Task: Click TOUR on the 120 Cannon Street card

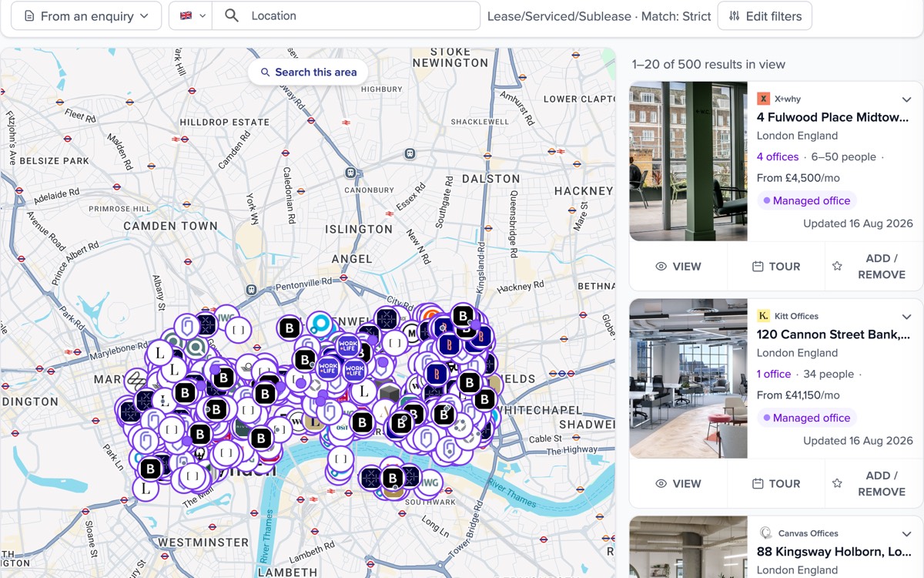Action: point(776,484)
